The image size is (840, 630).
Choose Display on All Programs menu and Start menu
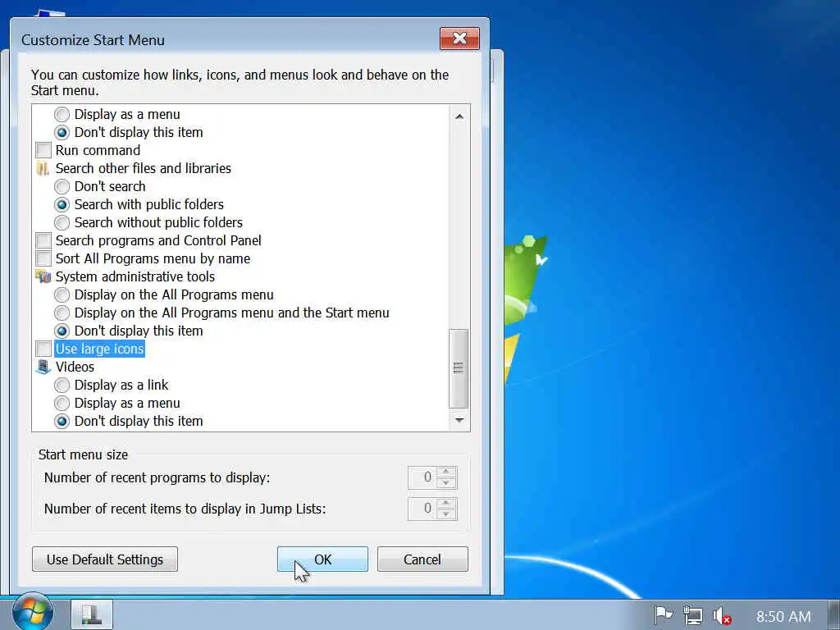(x=62, y=313)
